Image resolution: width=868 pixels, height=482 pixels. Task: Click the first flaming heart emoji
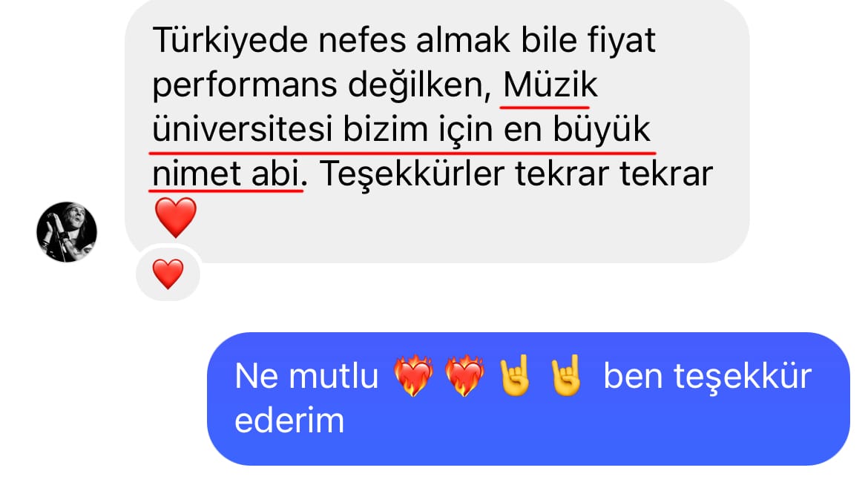(413, 376)
